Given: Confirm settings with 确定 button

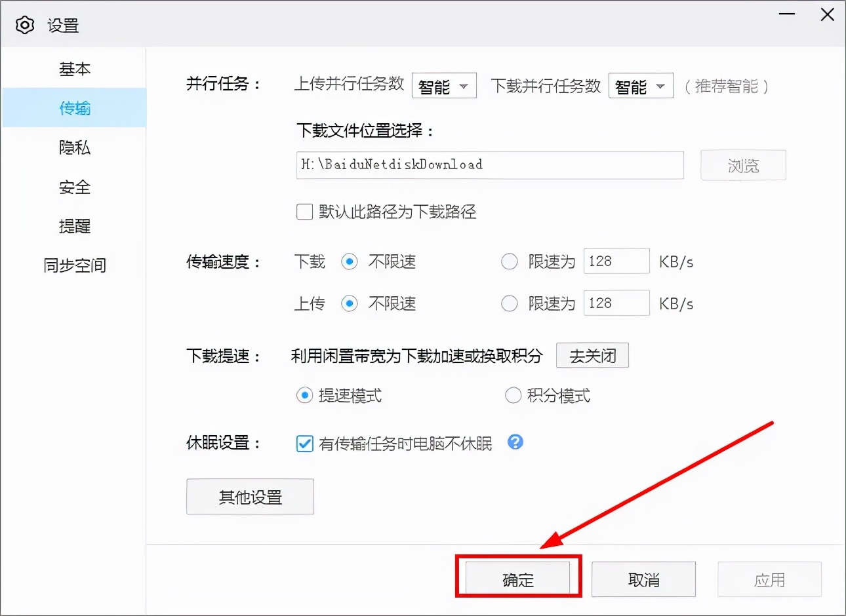Looking at the screenshot, I should (x=517, y=579).
